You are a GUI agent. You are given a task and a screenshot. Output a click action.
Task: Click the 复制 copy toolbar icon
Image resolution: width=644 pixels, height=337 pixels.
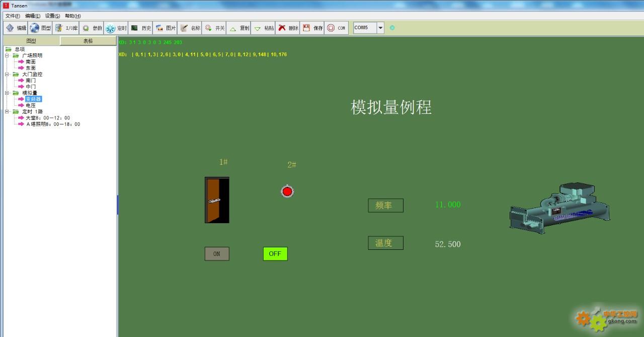[x=233, y=28]
